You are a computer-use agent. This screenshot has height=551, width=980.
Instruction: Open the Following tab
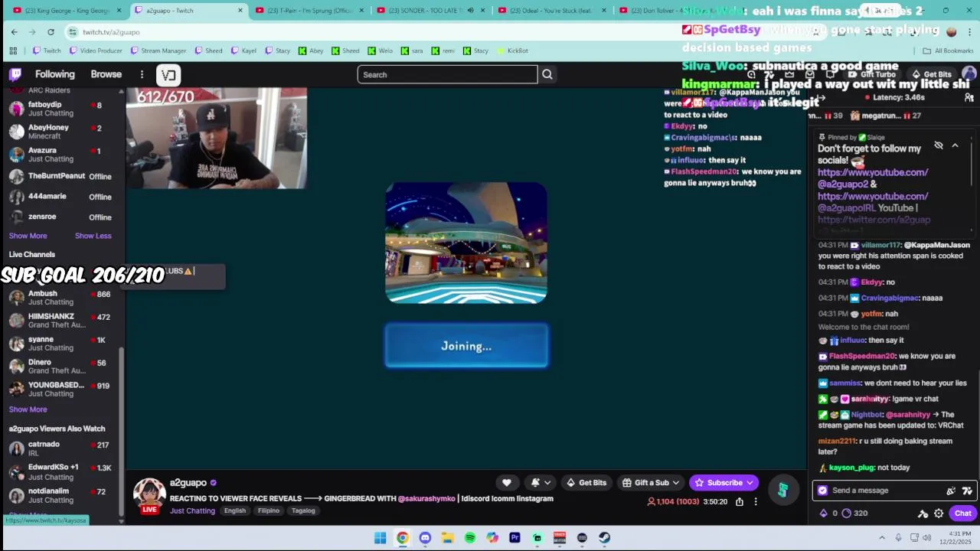(x=54, y=74)
